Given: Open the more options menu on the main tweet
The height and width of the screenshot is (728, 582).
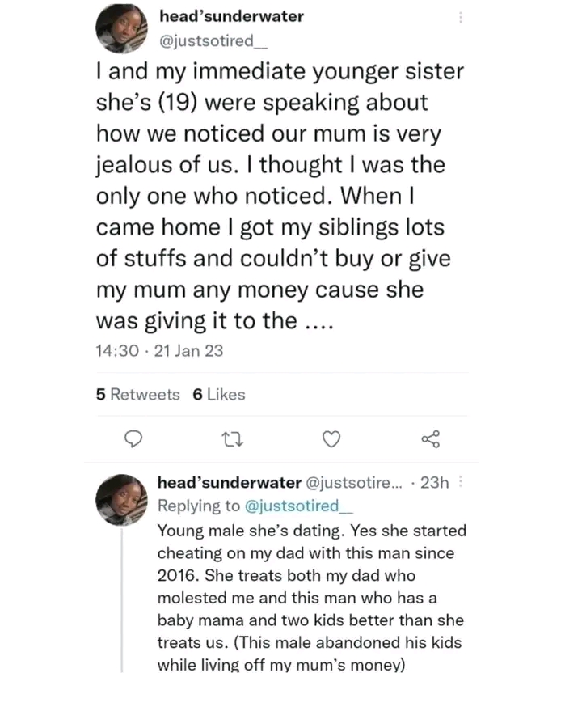Looking at the screenshot, I should [461, 17].
